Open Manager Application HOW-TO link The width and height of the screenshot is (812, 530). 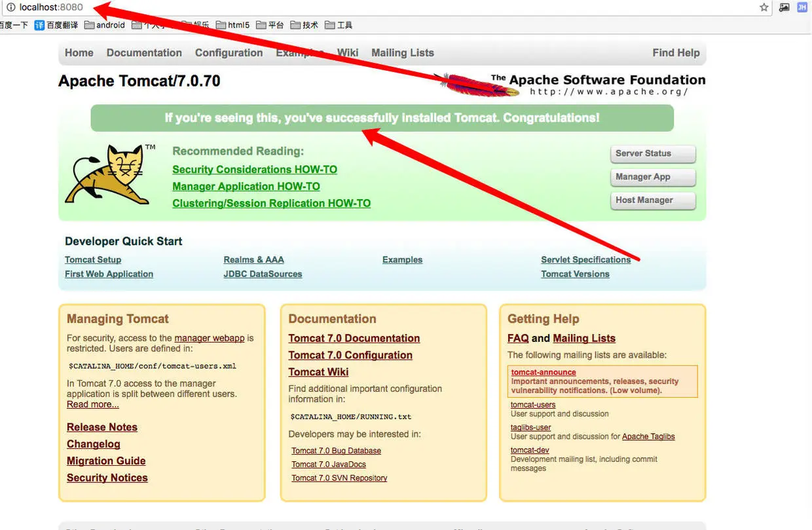coord(246,187)
